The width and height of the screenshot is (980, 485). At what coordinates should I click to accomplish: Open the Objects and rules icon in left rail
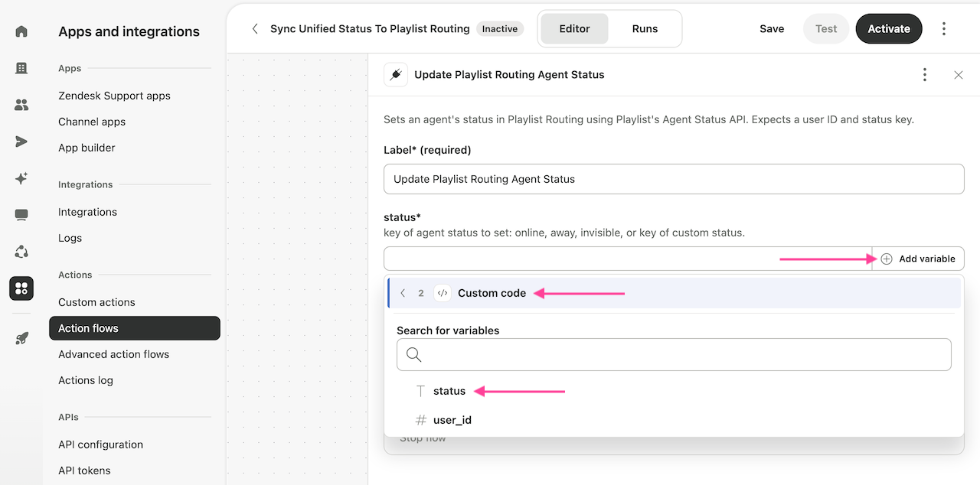coord(21,252)
